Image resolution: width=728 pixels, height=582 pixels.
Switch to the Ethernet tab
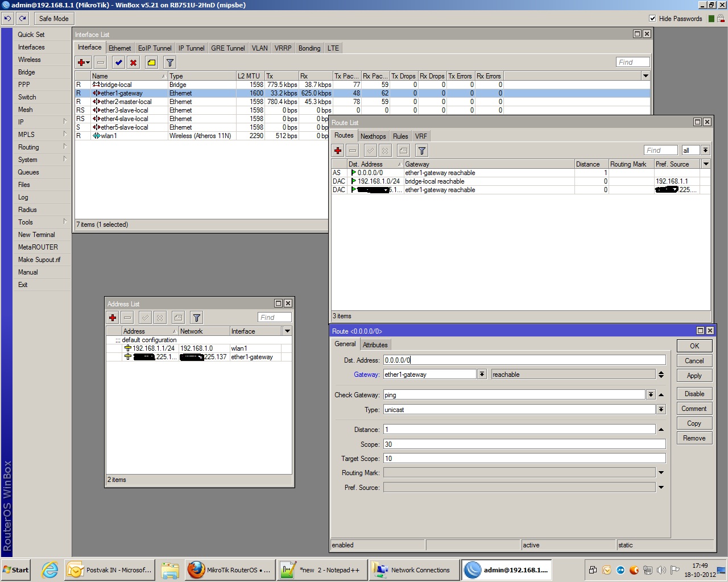click(x=119, y=48)
